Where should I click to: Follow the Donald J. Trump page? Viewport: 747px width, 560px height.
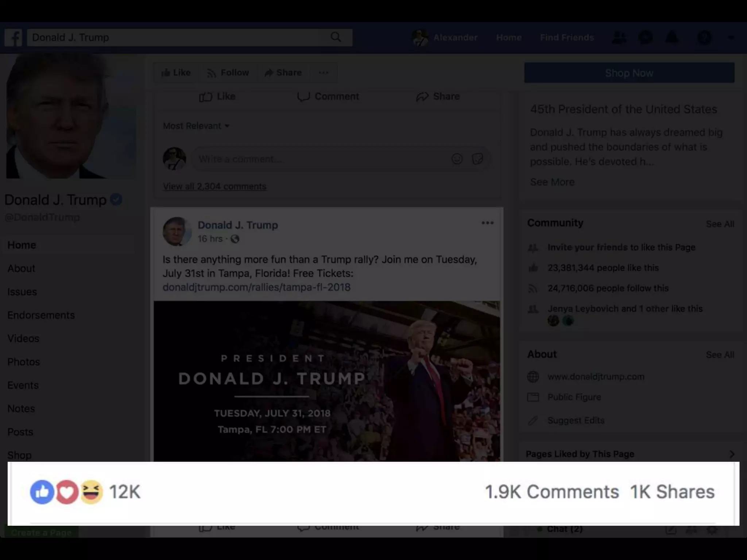click(x=228, y=73)
